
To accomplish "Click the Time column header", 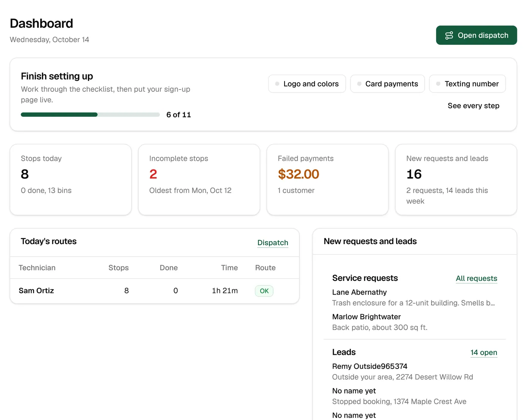I will click(x=229, y=268).
